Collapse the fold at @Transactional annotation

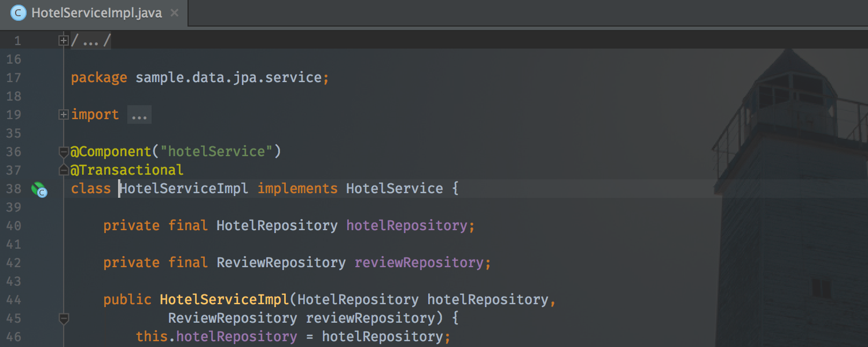(64, 170)
